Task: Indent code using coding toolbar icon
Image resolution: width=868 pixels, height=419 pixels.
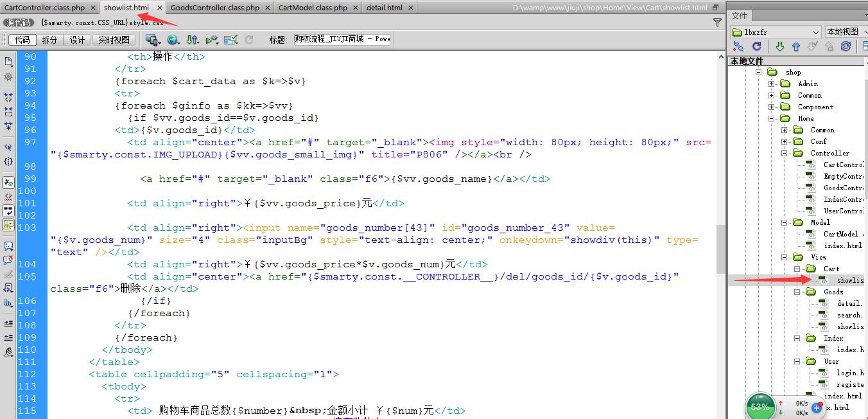Action: tap(8, 323)
